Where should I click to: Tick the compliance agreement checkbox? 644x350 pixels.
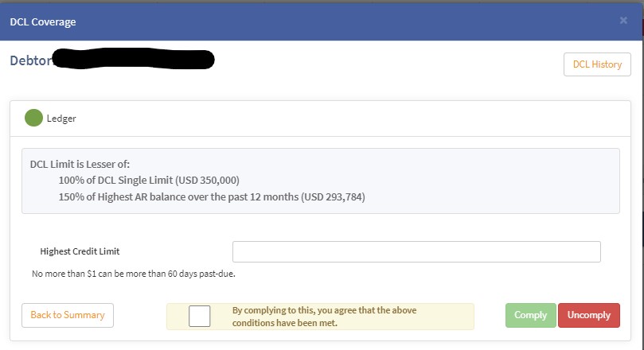click(x=200, y=316)
